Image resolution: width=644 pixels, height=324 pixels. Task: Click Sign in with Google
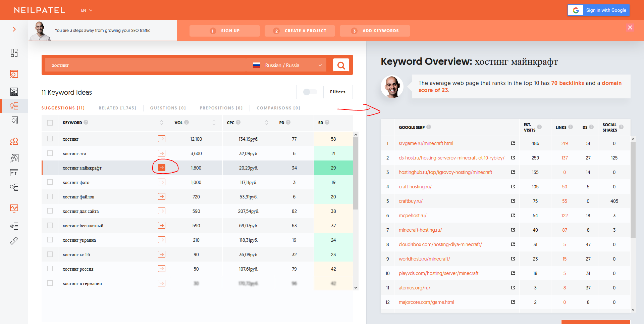599,10
